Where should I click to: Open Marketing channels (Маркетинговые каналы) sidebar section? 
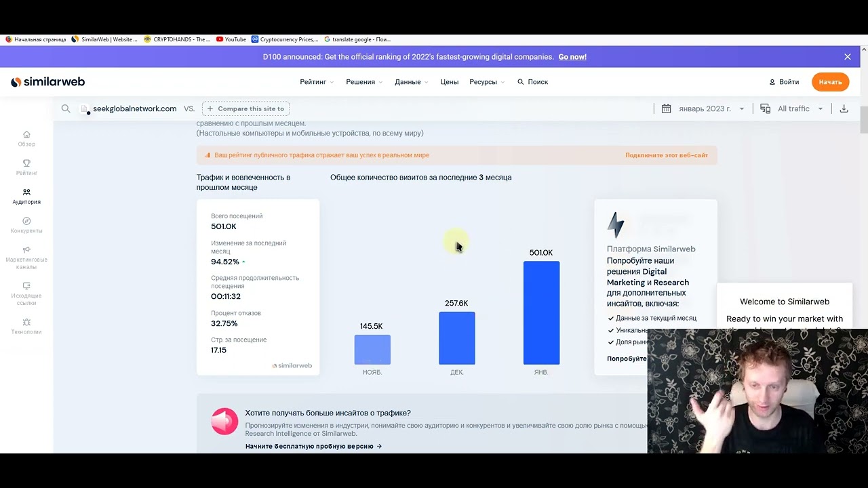26,258
